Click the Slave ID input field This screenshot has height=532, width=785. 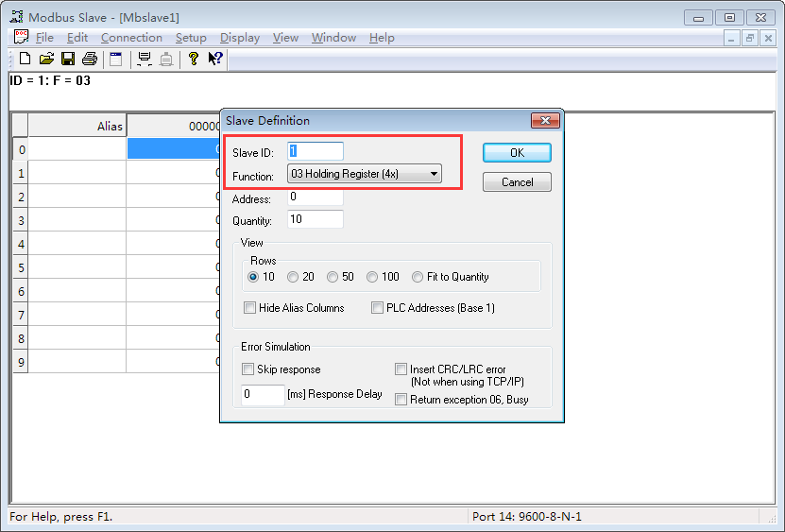(x=316, y=151)
